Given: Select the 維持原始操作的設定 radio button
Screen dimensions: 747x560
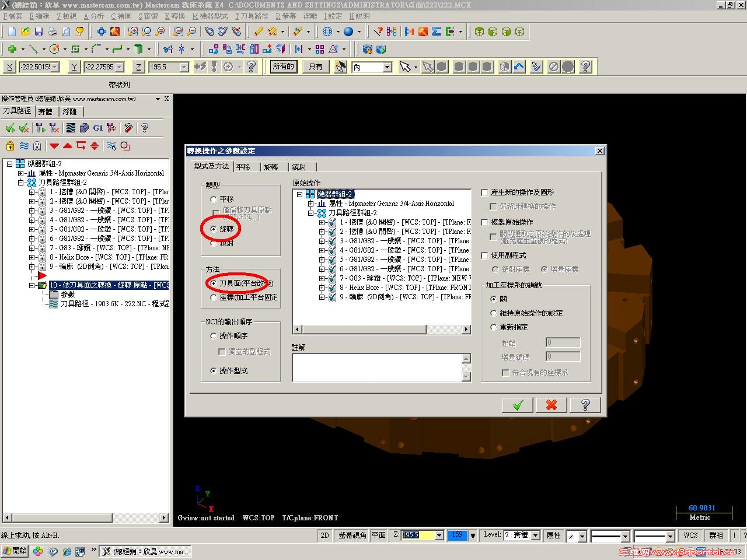Looking at the screenshot, I should click(494, 313).
